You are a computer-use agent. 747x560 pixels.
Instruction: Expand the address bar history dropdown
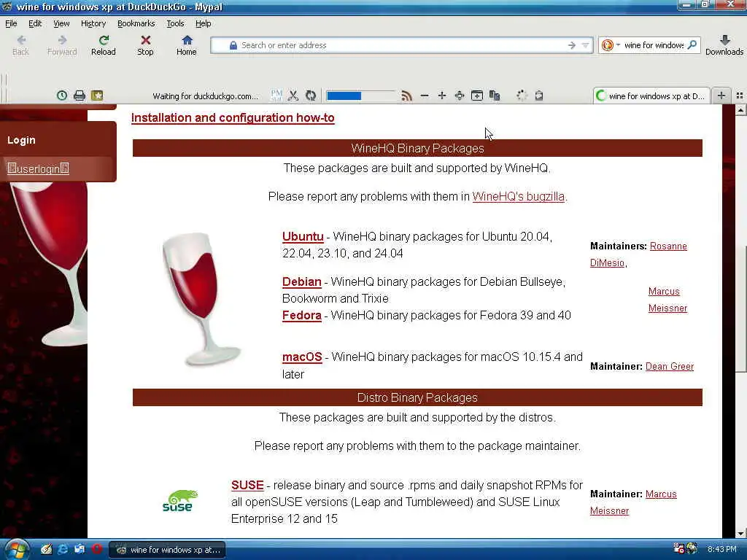[586, 45]
